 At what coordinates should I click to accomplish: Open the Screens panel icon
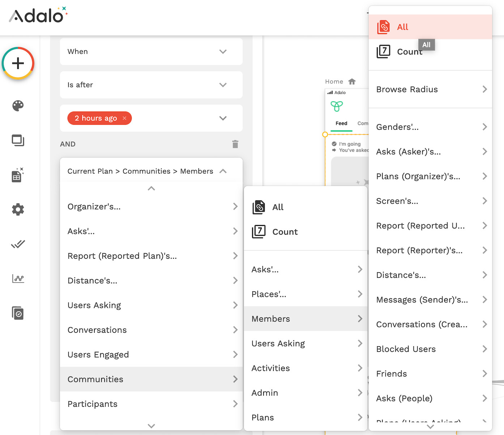(18, 140)
